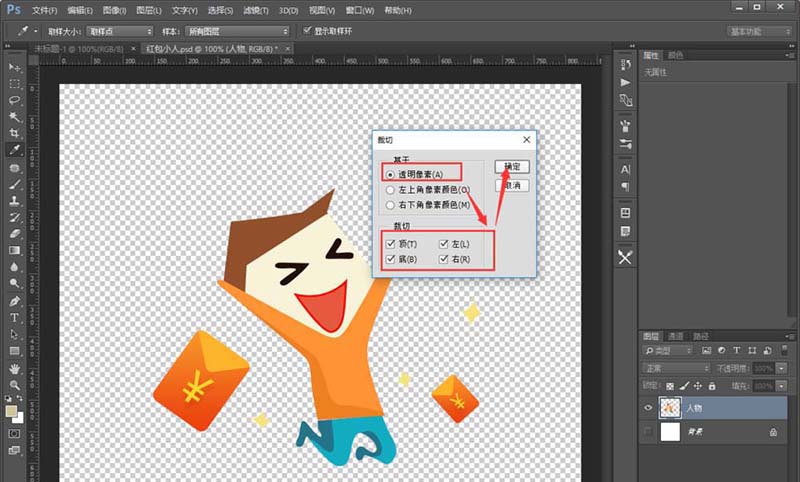Screen dimensions: 800x482
Task: Select the Pen tool
Action: [x=15, y=300]
